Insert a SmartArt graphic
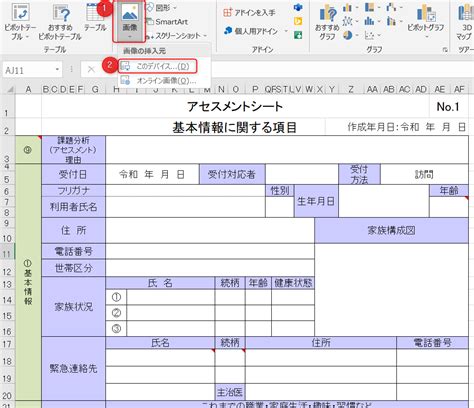This screenshot has width=474, height=408. coord(167,22)
